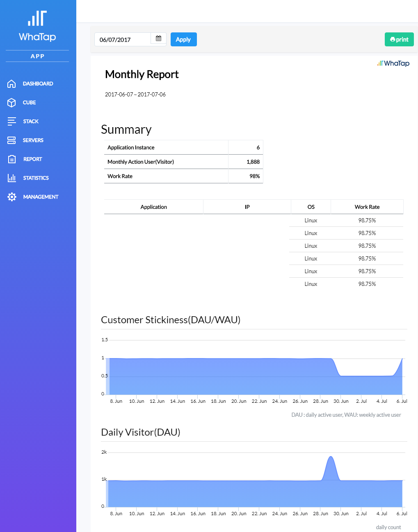
Task: Click the Servers rack icon
Action: point(11,140)
